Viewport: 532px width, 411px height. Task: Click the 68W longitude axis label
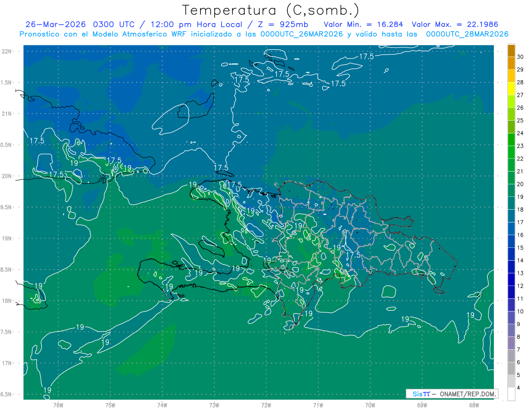474,405
